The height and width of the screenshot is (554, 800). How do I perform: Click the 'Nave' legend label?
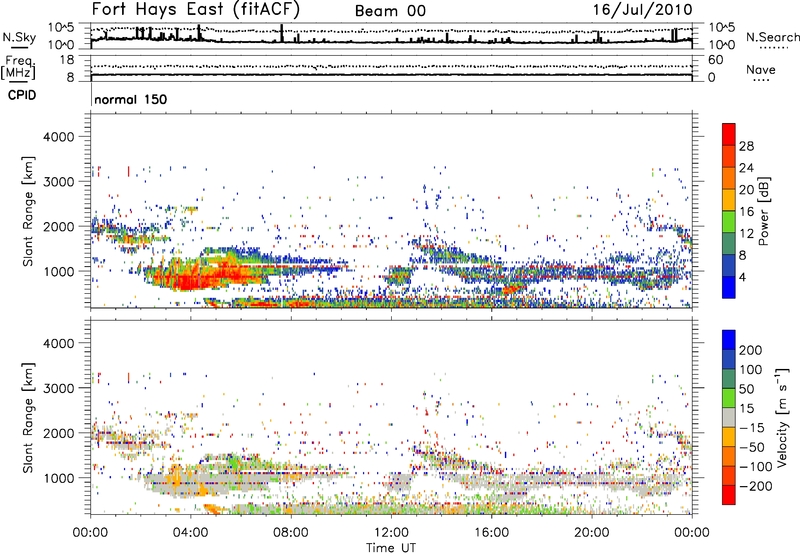pyautogui.click(x=761, y=70)
